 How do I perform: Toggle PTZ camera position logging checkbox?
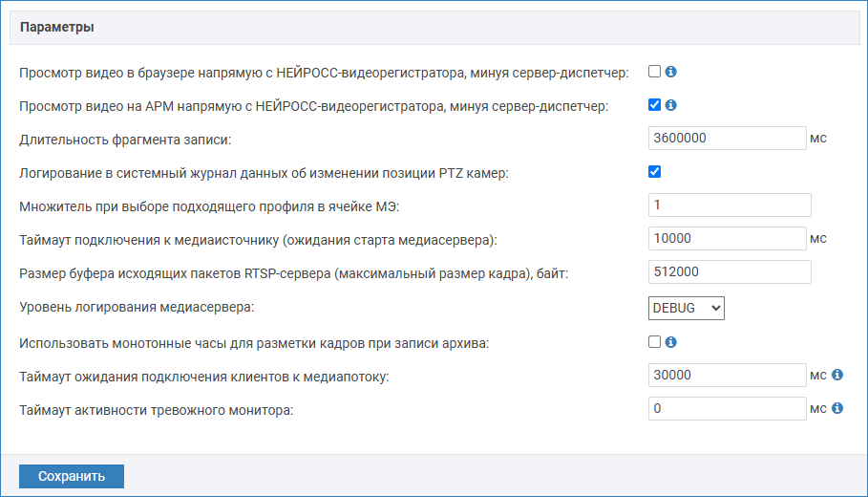654,172
